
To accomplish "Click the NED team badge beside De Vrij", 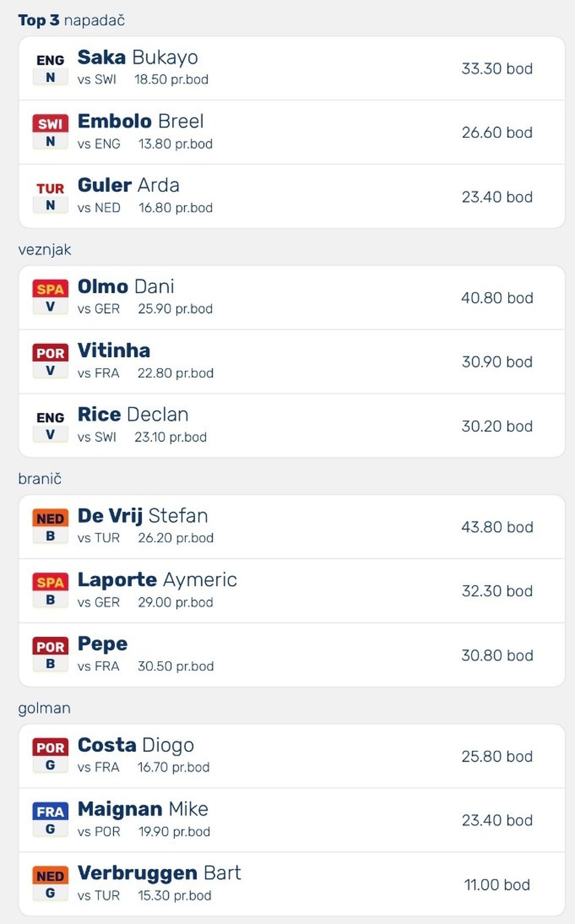I will click(50, 519).
